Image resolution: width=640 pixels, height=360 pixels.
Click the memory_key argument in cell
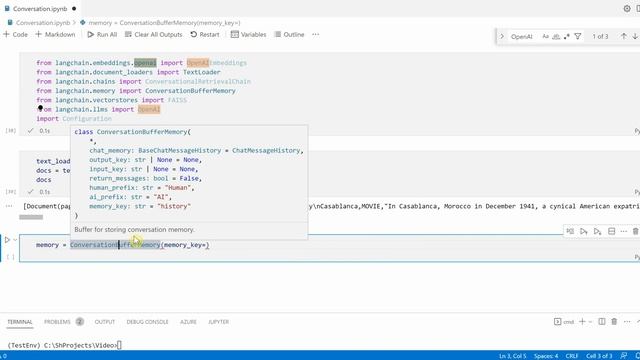(x=184, y=245)
